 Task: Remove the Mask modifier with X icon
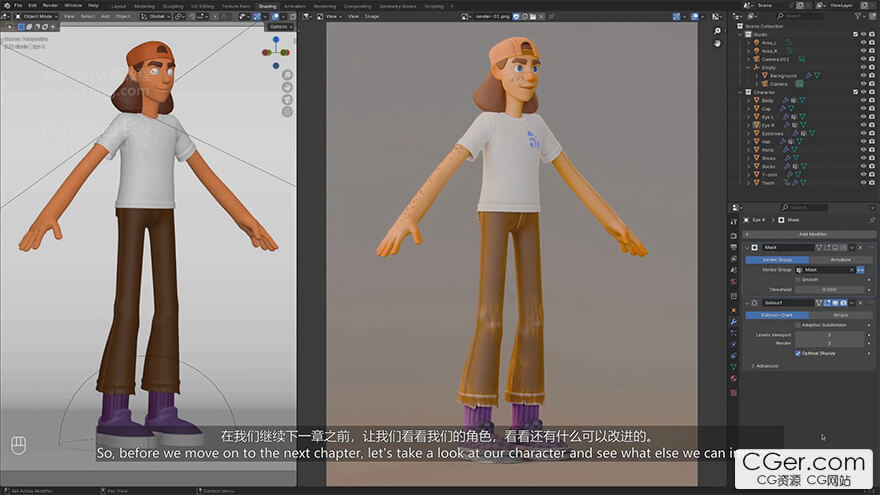pos(861,247)
